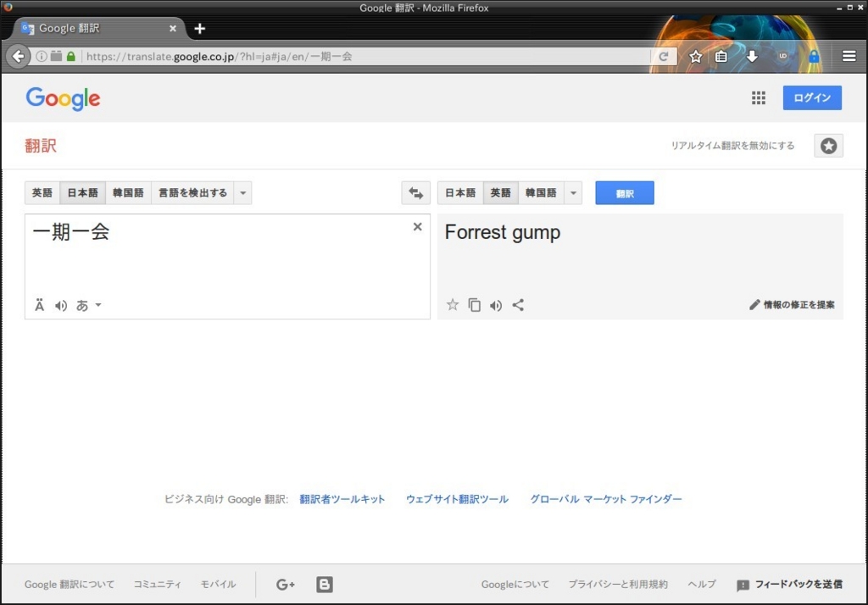
Task: Open グローバル マーケット ファインダー link
Action: point(606,499)
